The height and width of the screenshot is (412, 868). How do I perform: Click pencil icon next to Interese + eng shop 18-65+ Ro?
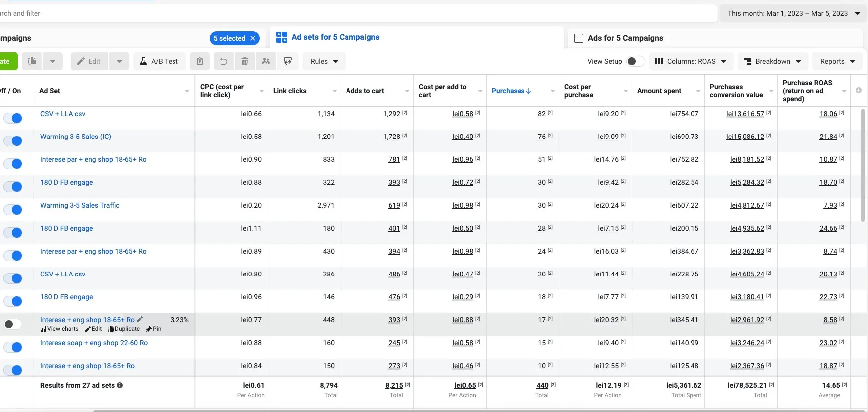coord(140,319)
